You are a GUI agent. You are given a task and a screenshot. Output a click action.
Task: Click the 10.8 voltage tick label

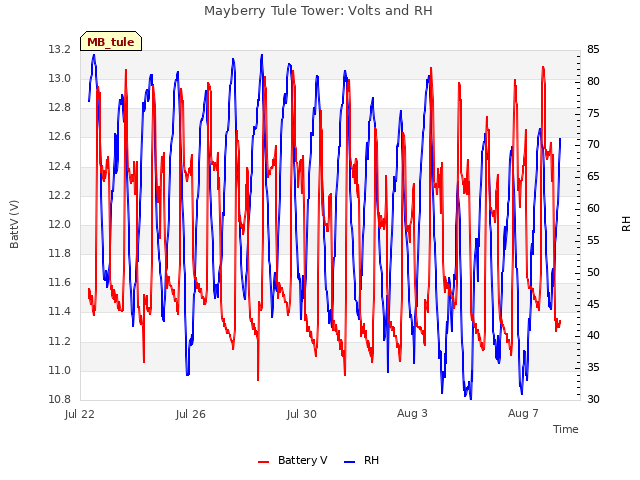coord(60,399)
